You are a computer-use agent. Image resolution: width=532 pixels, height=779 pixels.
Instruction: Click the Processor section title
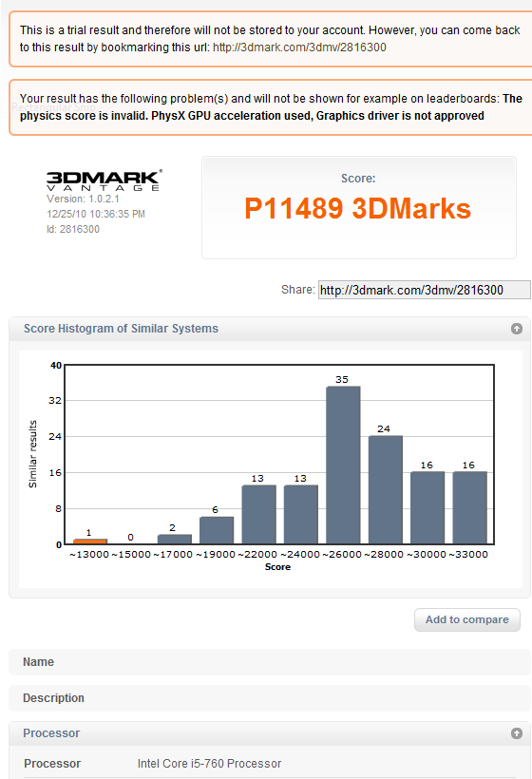(x=51, y=733)
